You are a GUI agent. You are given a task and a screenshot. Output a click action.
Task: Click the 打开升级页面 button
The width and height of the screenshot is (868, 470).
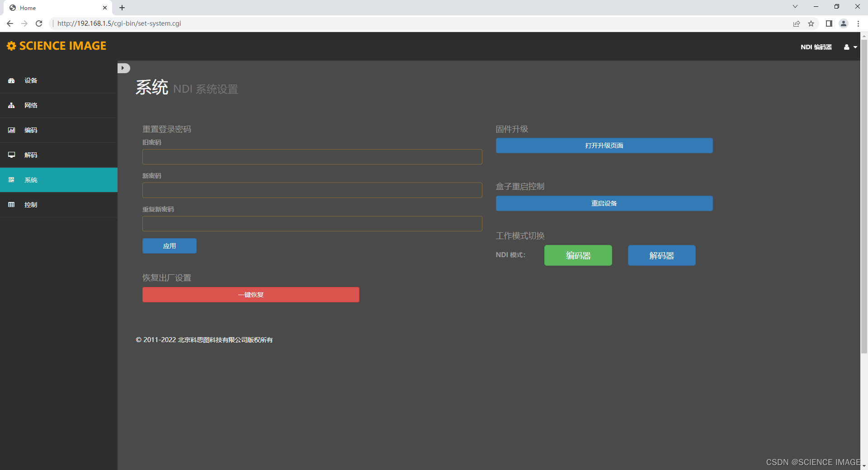pyautogui.click(x=604, y=146)
